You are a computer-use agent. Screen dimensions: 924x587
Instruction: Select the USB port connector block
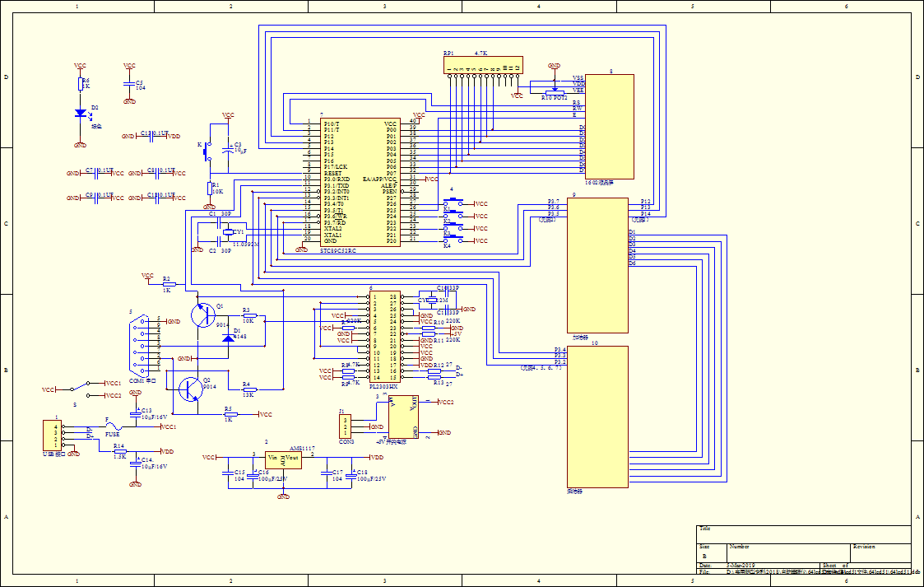click(52, 434)
